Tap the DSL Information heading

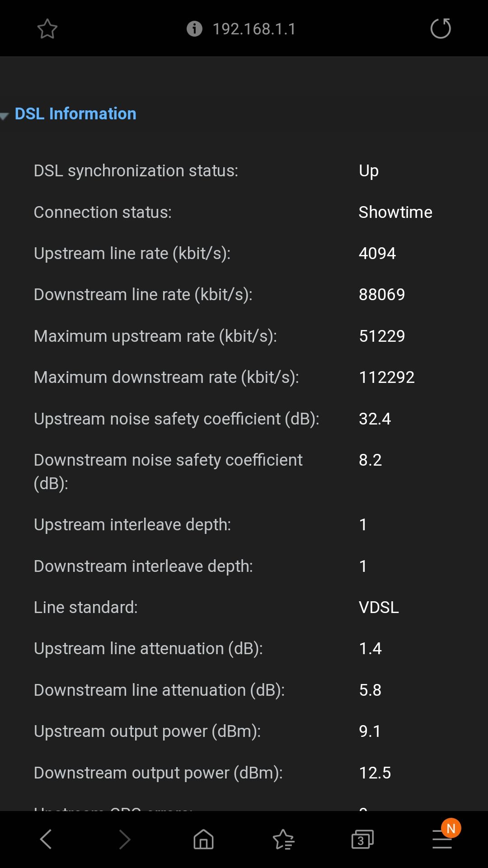click(75, 114)
